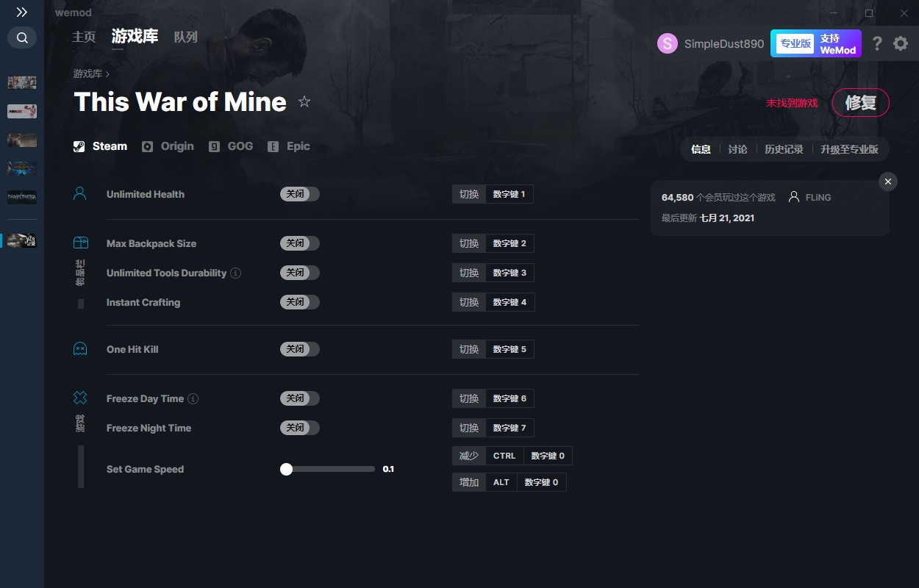Expand the sidebar with double-chevron icon
Screen dimensions: 919x588
coord(22,12)
